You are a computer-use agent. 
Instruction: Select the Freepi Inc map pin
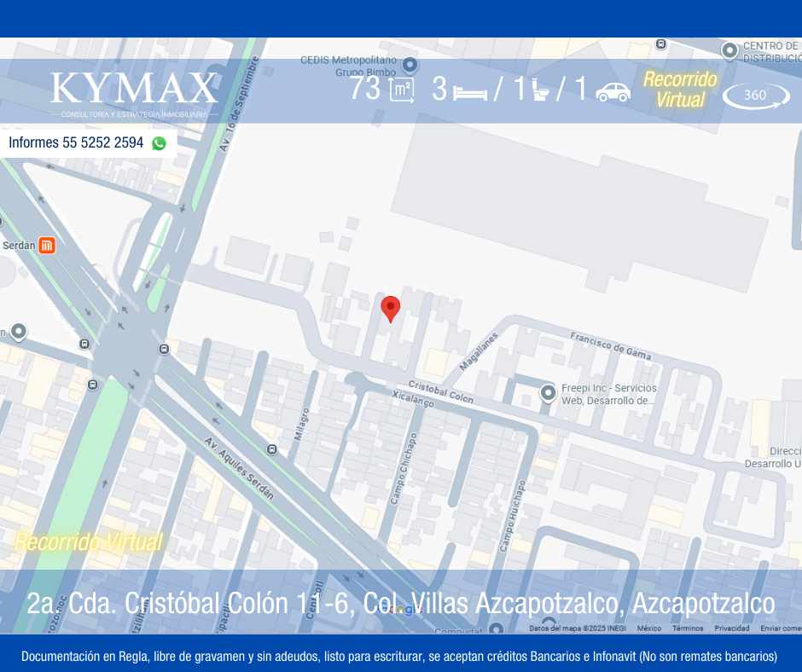[548, 393]
